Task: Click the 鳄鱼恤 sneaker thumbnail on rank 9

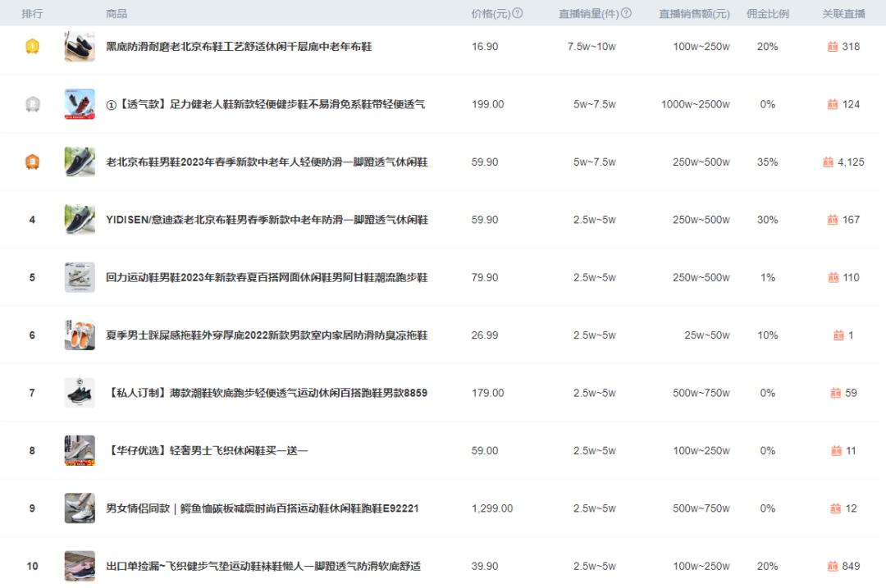Action: (80, 508)
